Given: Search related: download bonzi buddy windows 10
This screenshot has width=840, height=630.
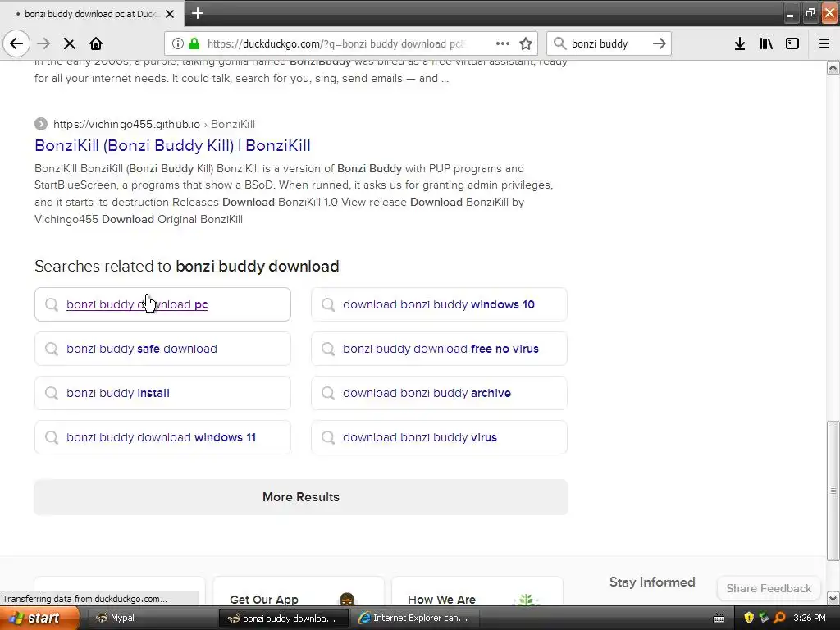Looking at the screenshot, I should click(439, 304).
